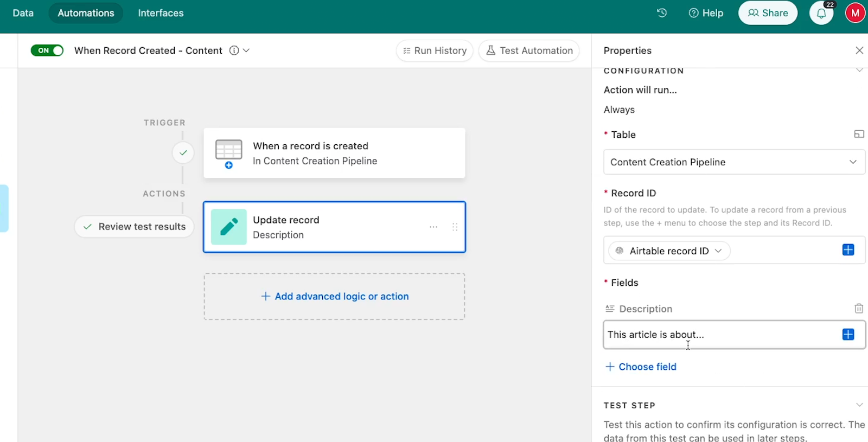Open the Content Creation Pipeline table dropdown
The height and width of the screenshot is (442, 868).
click(x=734, y=162)
